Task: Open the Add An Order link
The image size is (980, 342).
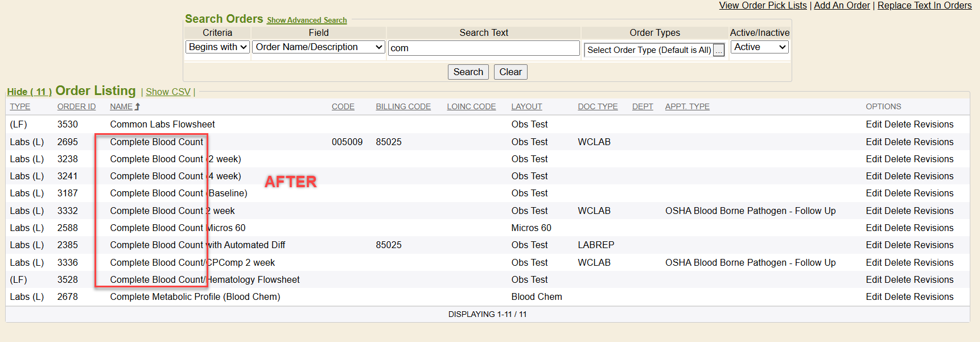Action: [842, 6]
